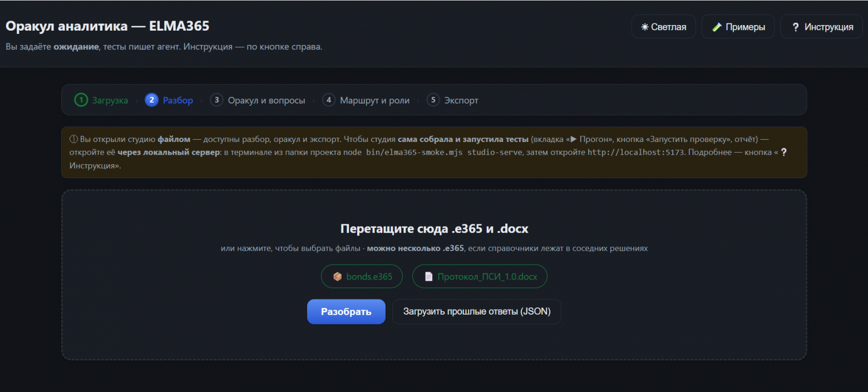Screen dimensions: 868x392
Task: Click the text можно несколько .e365
Action: click(x=415, y=248)
